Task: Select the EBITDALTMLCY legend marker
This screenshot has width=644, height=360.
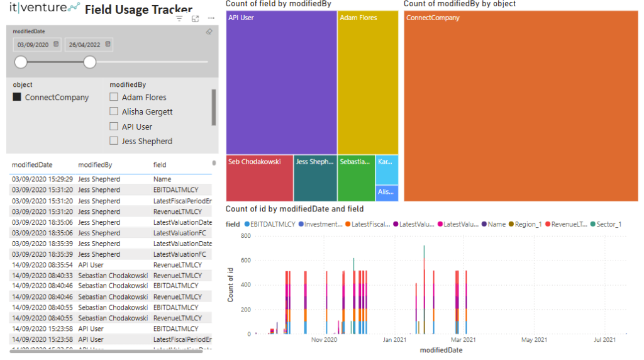Action: pos(247,224)
